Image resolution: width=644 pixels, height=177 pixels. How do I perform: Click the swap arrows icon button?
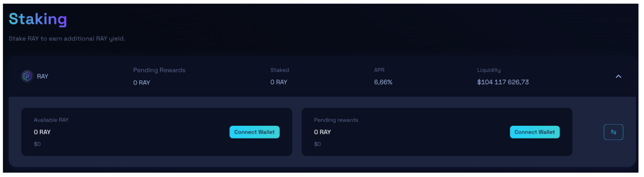(x=613, y=132)
